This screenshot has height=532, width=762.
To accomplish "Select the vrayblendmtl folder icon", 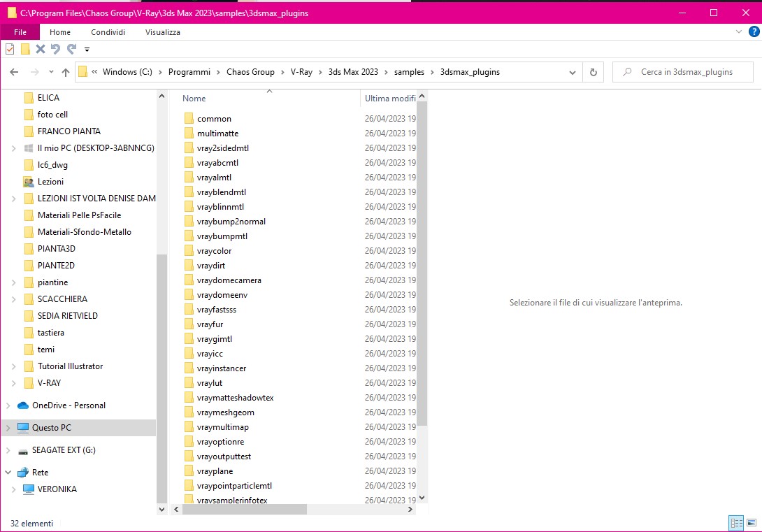I will pyautogui.click(x=189, y=192).
